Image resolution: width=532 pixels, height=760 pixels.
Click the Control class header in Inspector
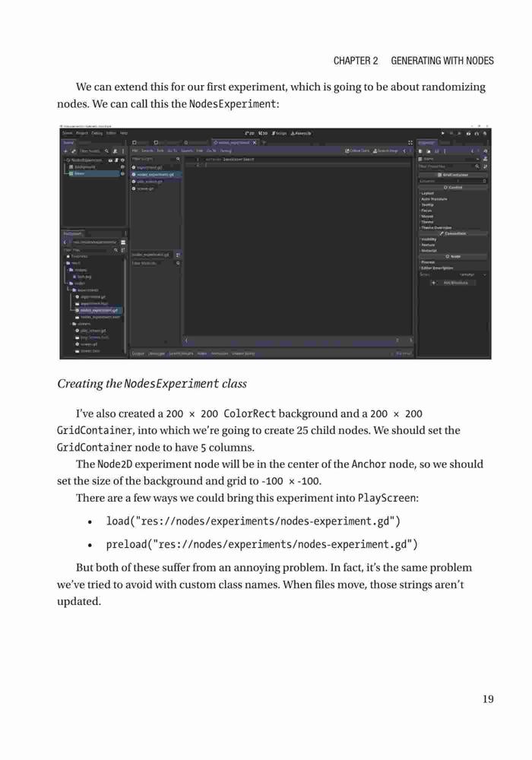point(452,187)
